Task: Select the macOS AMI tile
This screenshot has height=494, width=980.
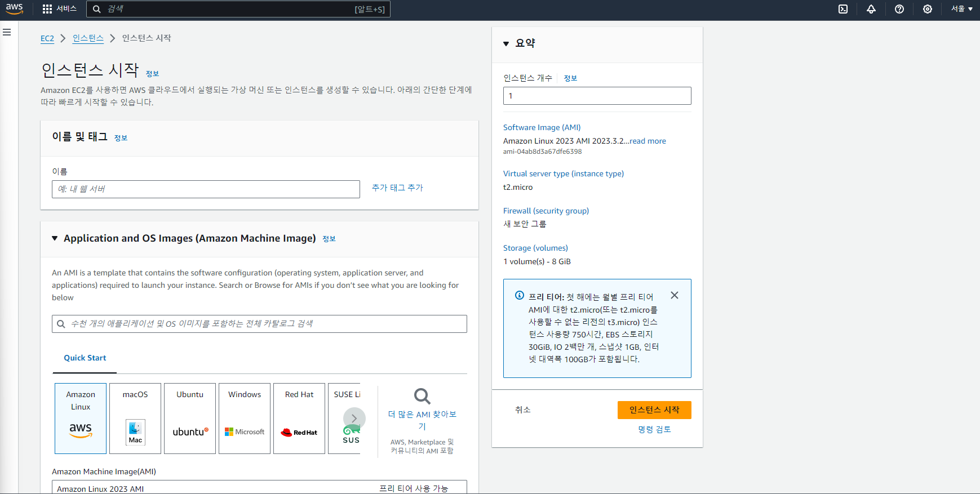Action: pyautogui.click(x=135, y=419)
